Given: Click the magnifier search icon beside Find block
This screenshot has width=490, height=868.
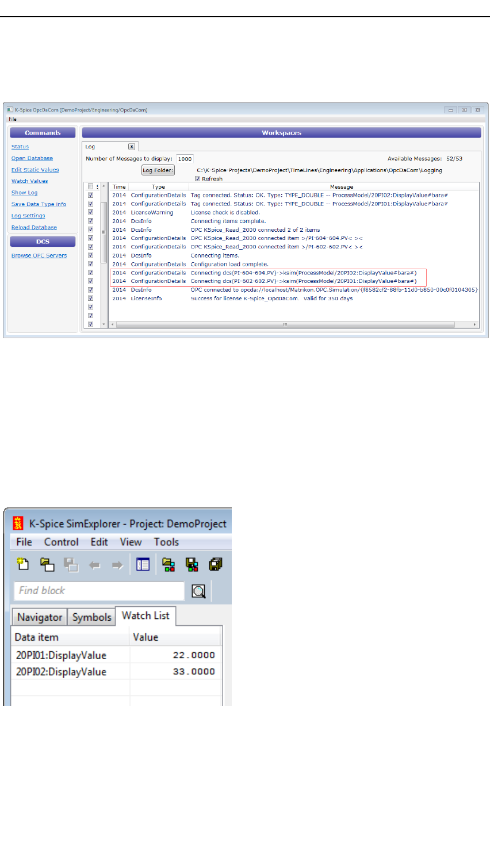Looking at the screenshot, I should [x=198, y=591].
